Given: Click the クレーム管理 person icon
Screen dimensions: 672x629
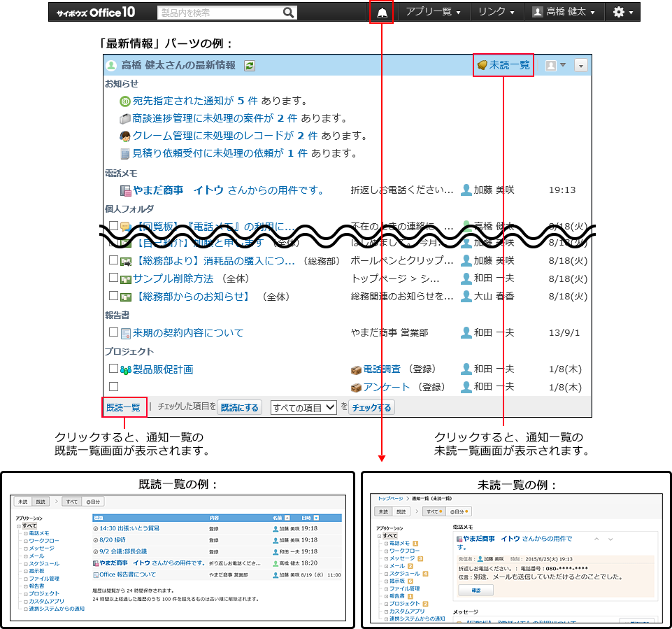Looking at the screenshot, I should [x=124, y=136].
